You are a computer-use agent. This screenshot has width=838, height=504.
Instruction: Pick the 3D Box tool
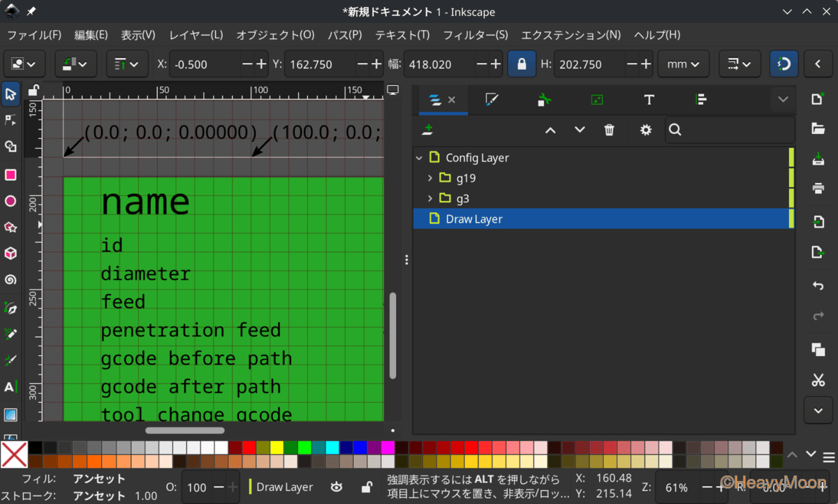click(10, 253)
